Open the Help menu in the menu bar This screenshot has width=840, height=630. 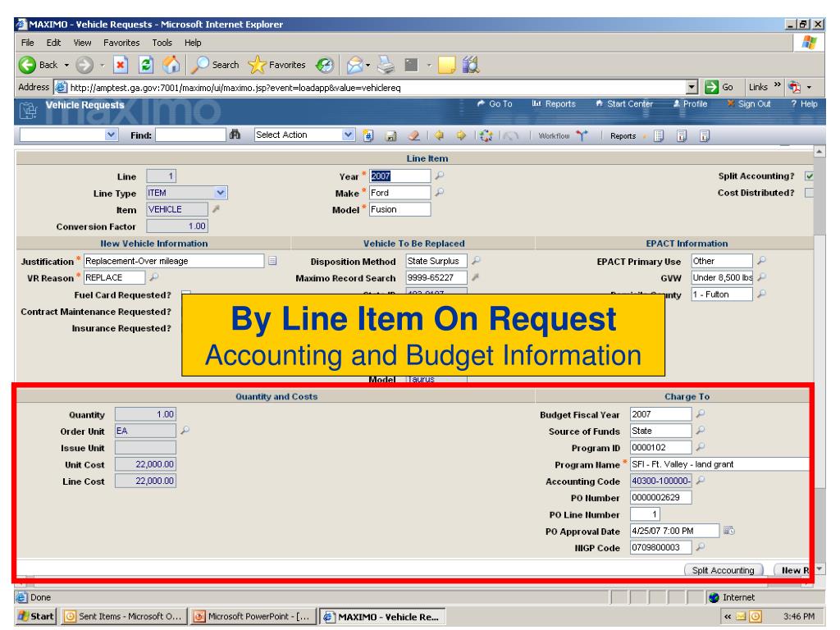point(193,43)
